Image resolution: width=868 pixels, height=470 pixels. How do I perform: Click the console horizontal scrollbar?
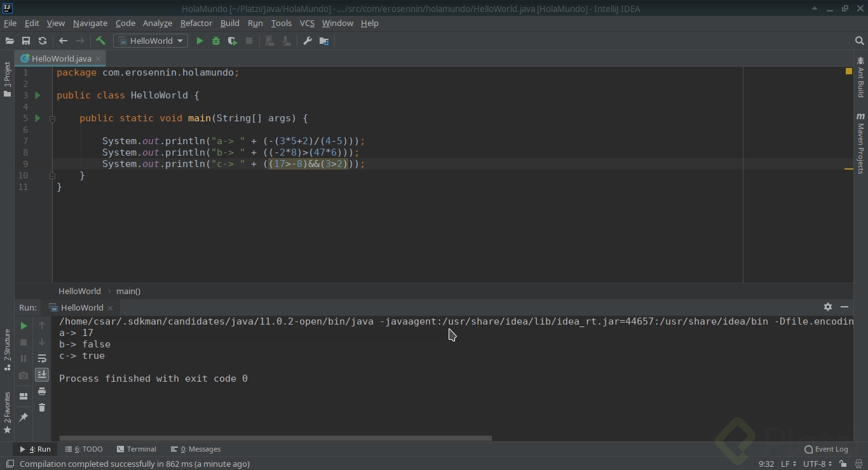pos(275,438)
